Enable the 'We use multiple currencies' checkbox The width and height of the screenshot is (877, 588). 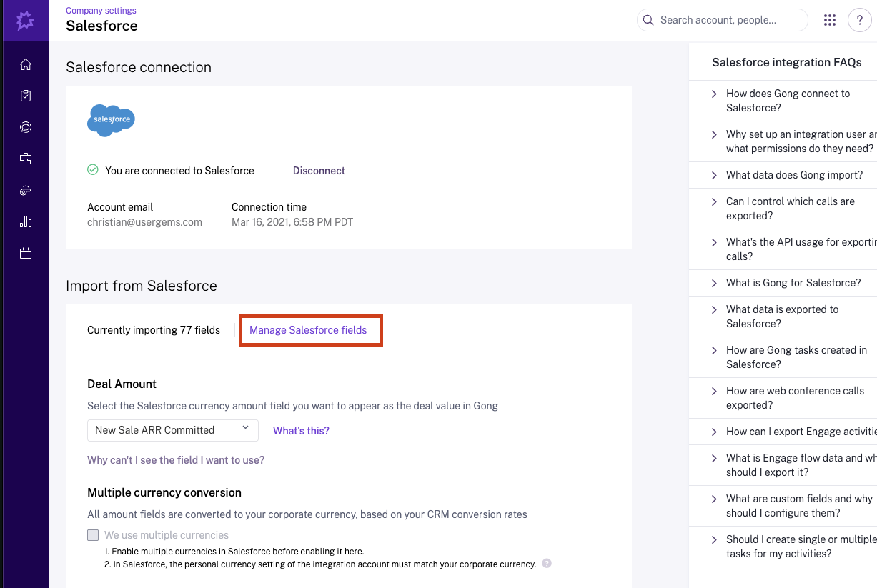click(93, 535)
